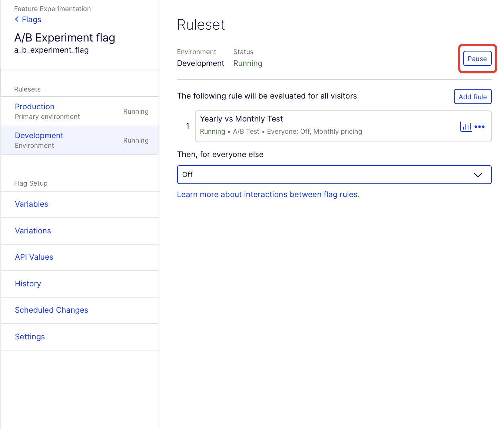Pause the Development ruleset

477,59
